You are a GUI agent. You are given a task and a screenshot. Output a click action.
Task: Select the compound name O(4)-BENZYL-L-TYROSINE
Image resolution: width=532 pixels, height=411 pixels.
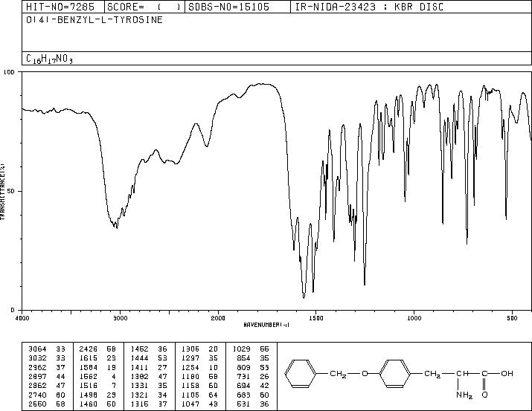click(94, 20)
